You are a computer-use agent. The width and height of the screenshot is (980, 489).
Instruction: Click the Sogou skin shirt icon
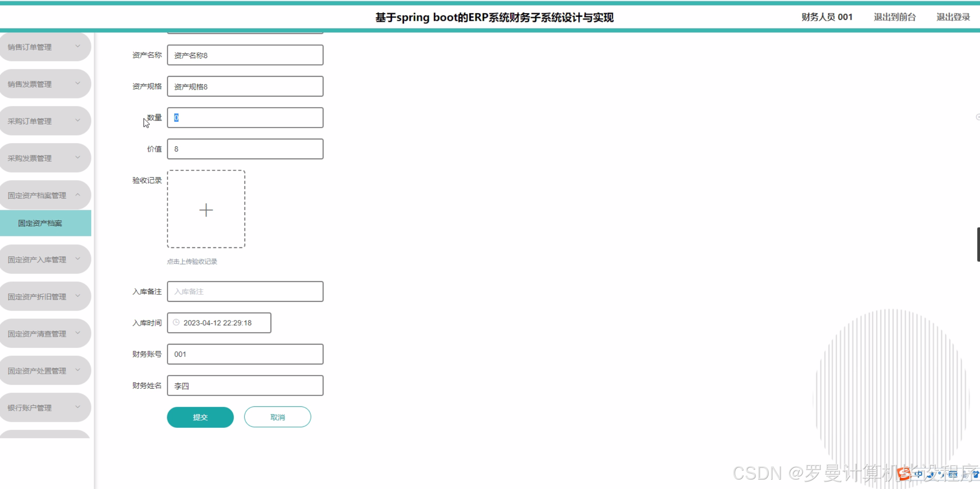click(976, 474)
